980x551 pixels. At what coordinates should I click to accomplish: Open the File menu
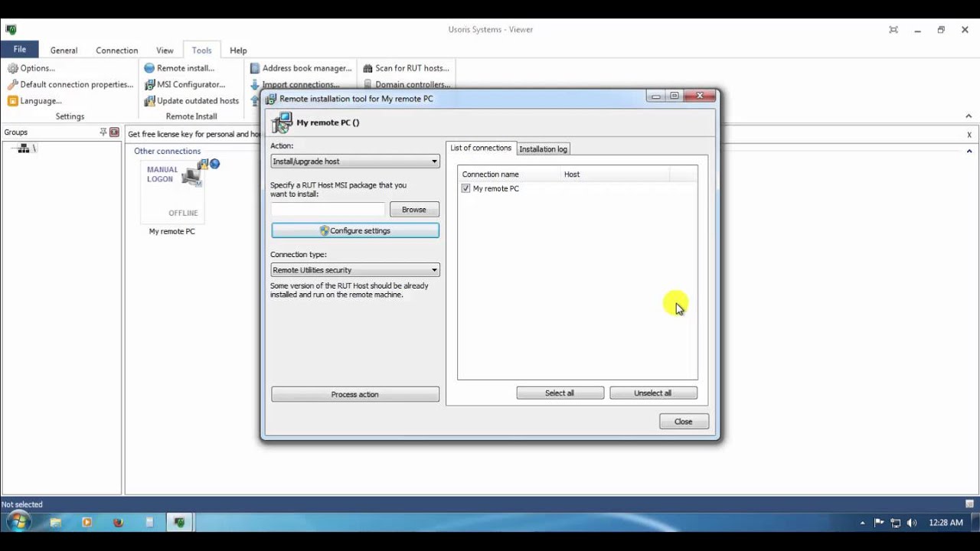point(19,50)
